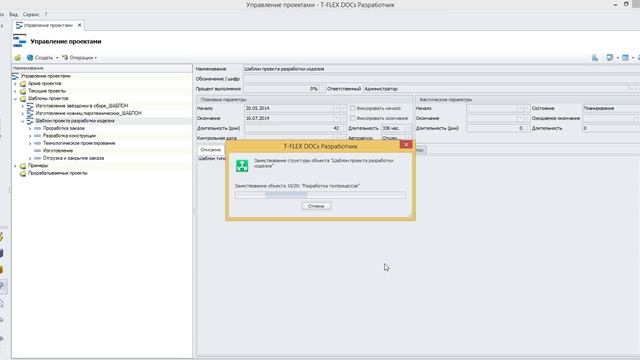Open the ? help menu
Viewport: 640px width, 360px height.
(x=46, y=14)
